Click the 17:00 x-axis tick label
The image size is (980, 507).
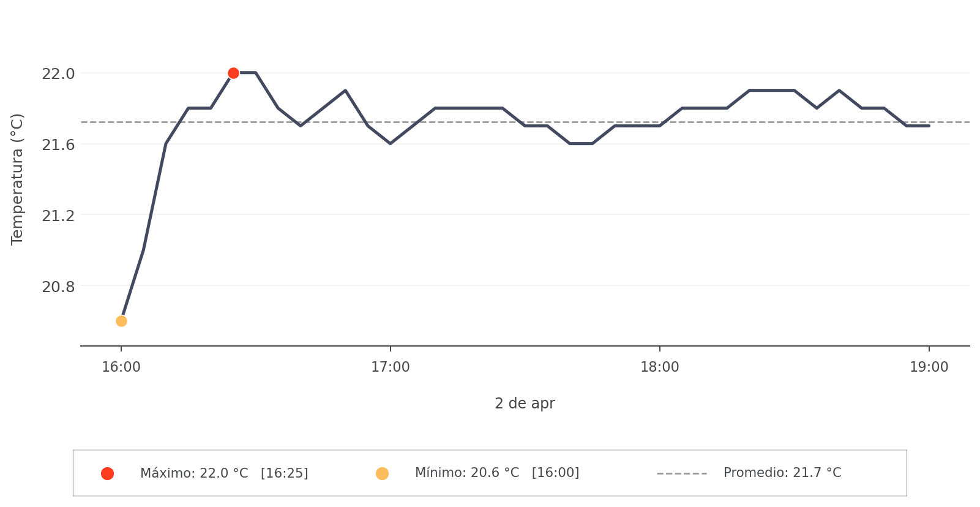391,367
